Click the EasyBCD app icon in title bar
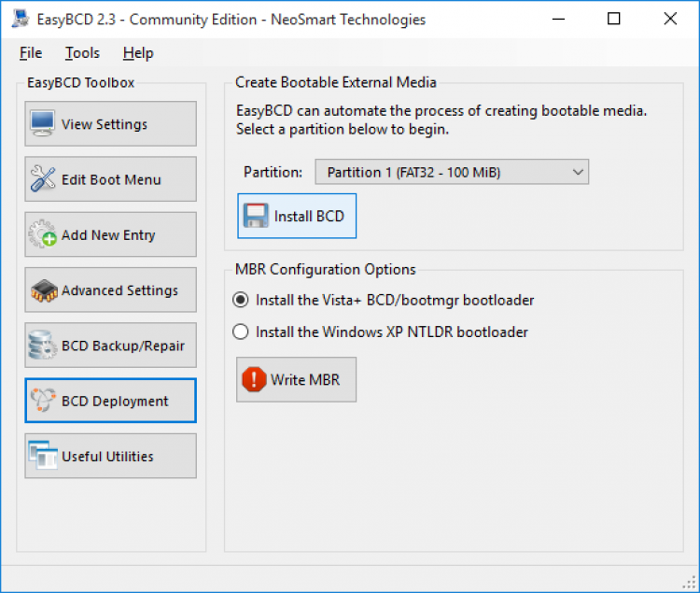The width and height of the screenshot is (700, 593). coord(20,19)
